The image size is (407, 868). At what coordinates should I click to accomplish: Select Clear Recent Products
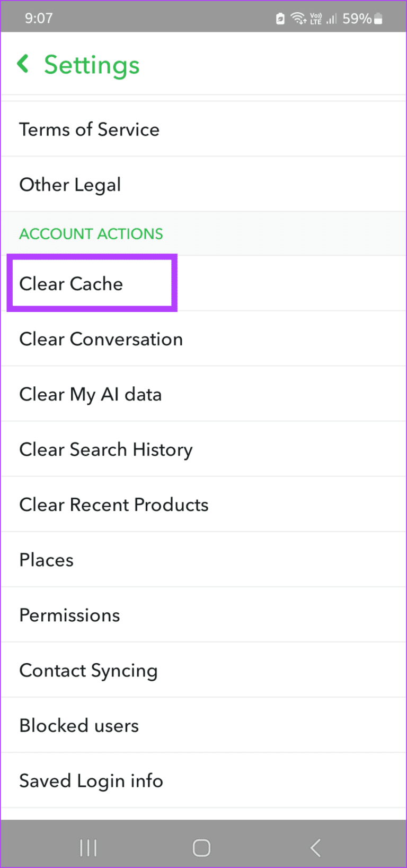click(x=114, y=505)
